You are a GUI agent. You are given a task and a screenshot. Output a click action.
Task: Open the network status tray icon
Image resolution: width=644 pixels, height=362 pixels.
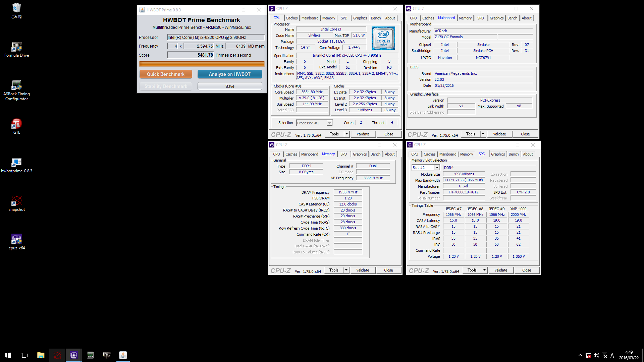588,355
